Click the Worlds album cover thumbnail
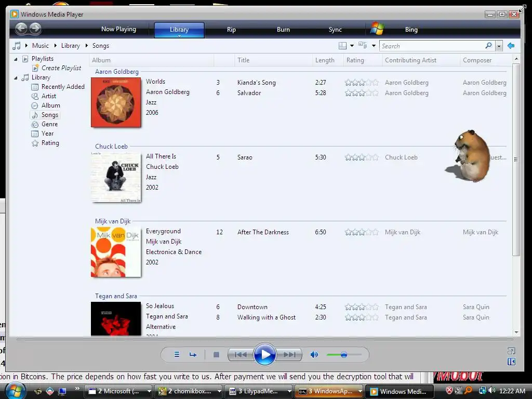 [116, 102]
